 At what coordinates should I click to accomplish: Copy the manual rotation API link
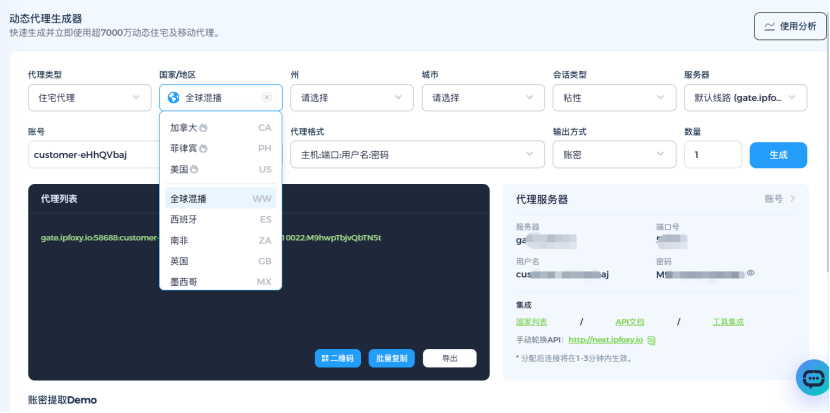tap(652, 340)
